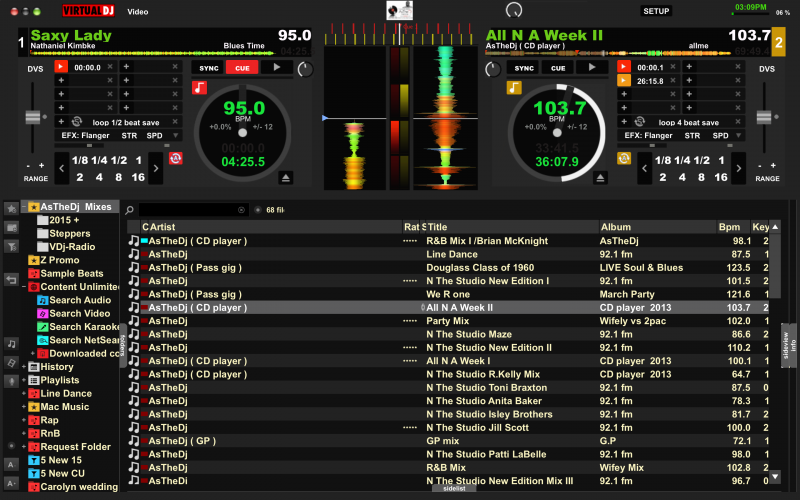The image size is (800, 500).
Task: Click the red music note icon on deck 1
Action: 199,87
